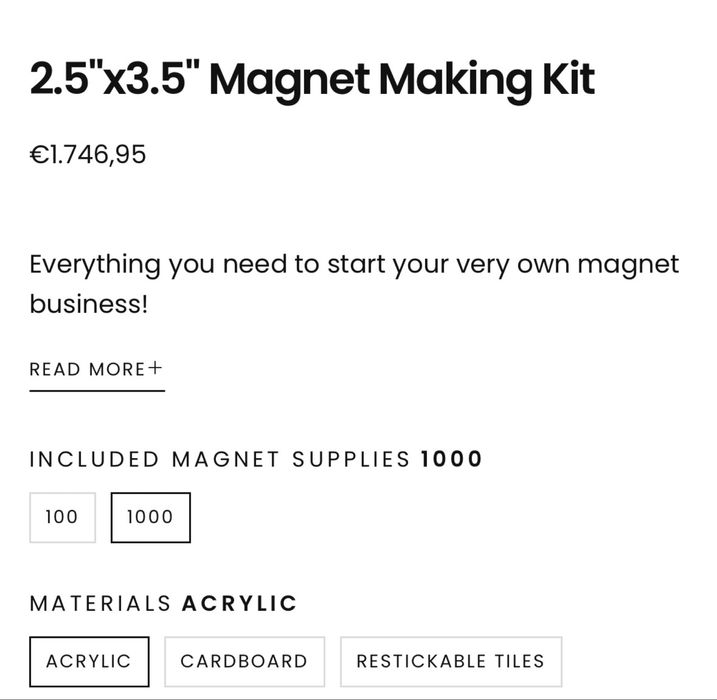Click the €1.746,95 price

88,155
